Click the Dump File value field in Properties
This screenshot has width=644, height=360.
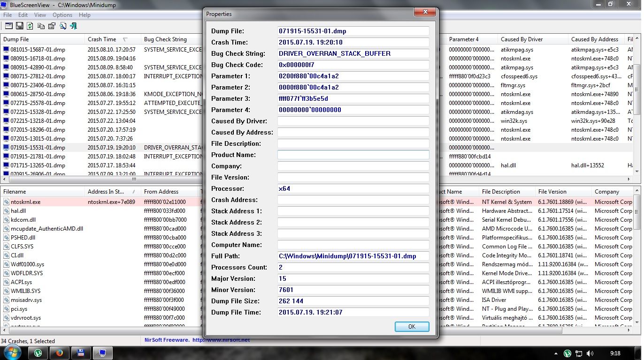[353, 31]
